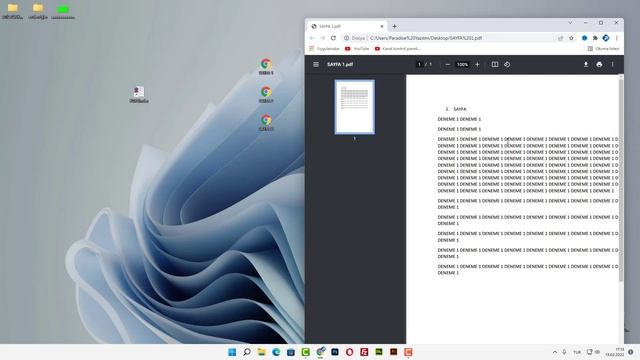Select the SAYFA 1.pdf browser tab

coord(346,26)
